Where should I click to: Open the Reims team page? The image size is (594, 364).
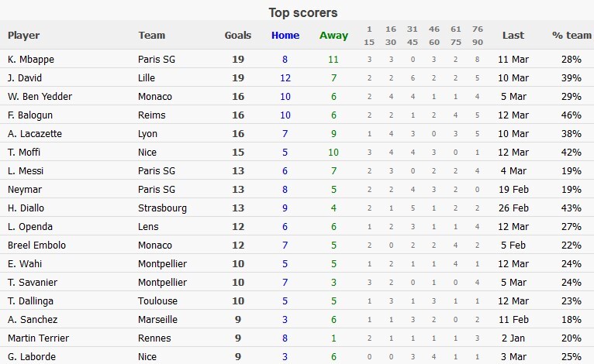coord(151,115)
